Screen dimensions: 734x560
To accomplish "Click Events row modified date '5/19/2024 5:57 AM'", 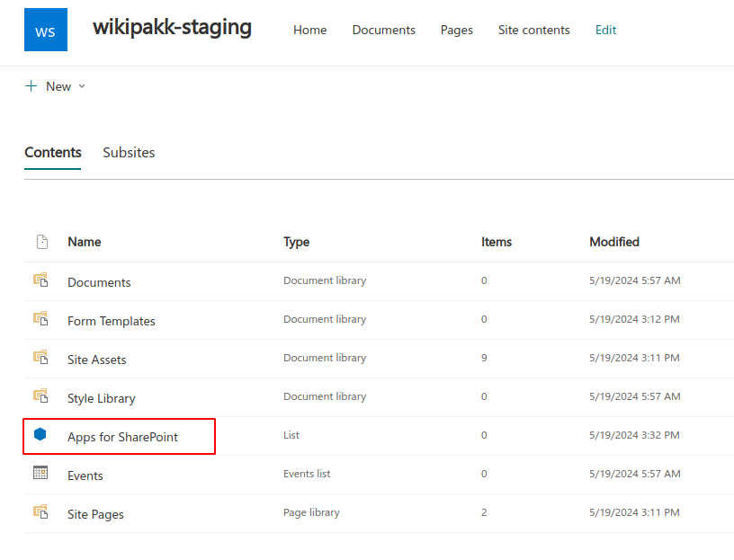I will pos(635,474).
